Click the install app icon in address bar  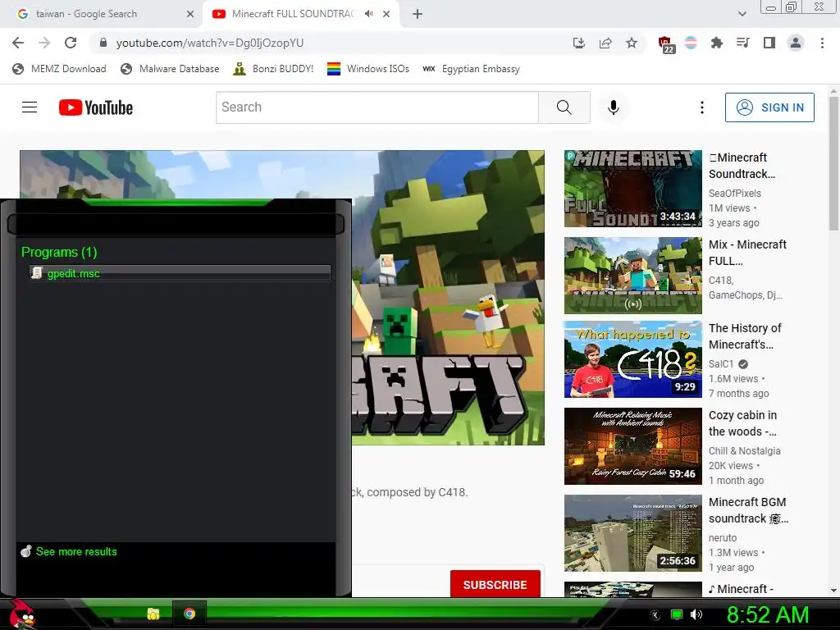coord(578,43)
